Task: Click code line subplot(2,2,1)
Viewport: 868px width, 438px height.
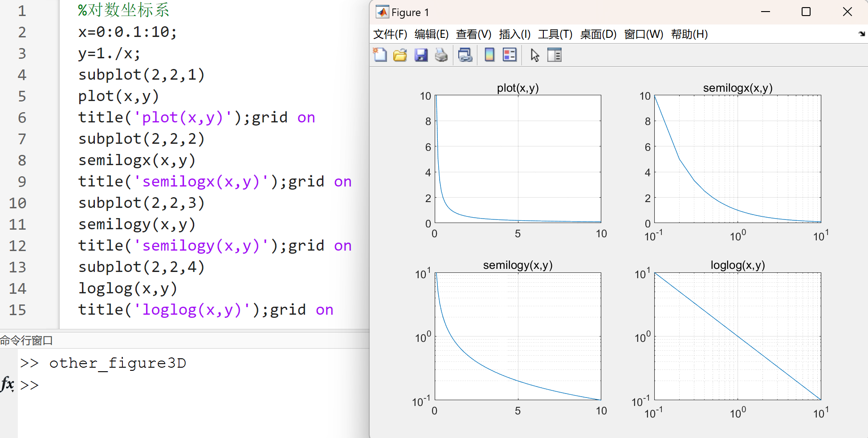Action: pos(142,75)
